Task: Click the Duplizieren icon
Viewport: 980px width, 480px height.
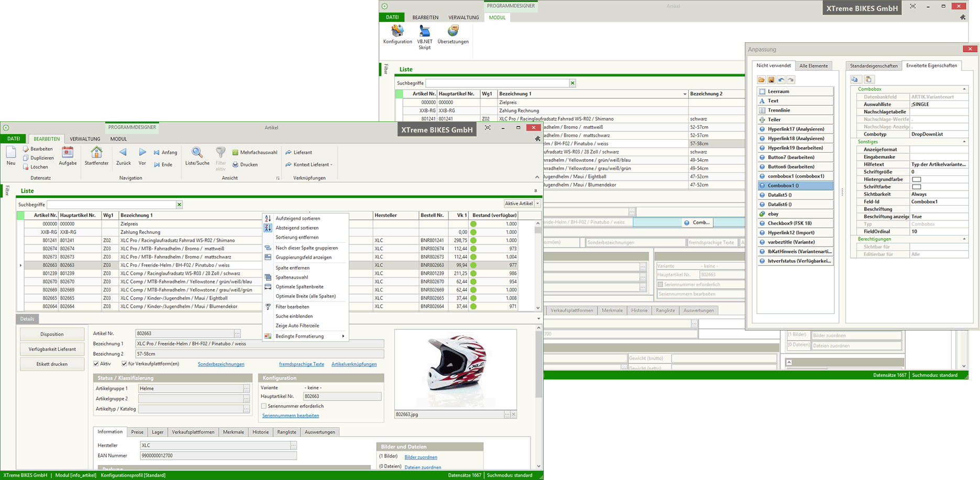Action: pos(26,158)
